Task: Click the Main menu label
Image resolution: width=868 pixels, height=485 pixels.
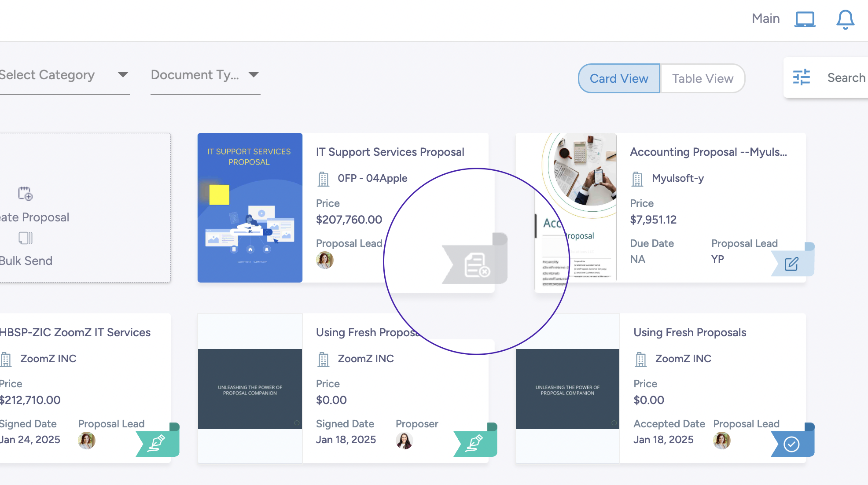Action: click(765, 18)
